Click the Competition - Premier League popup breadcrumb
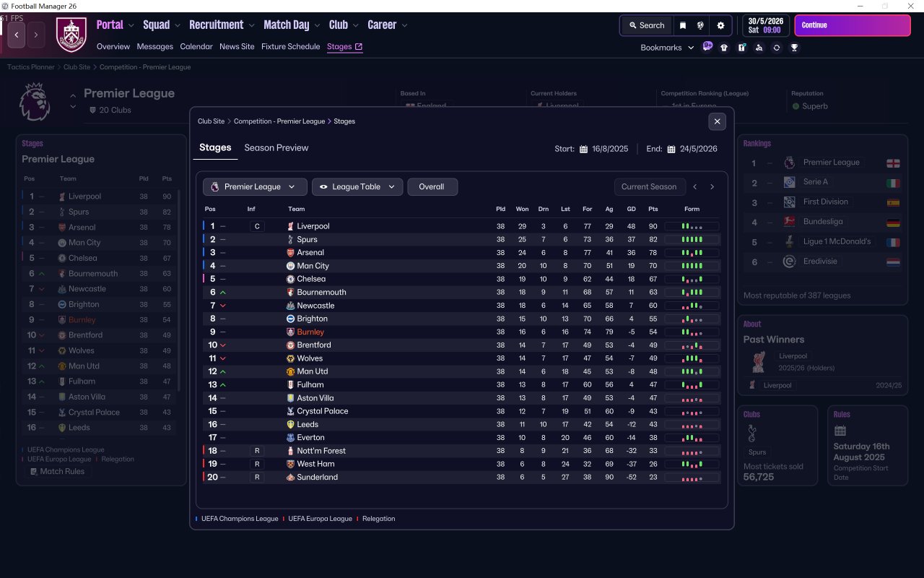Viewport: 924px width, 578px height. 279,121
